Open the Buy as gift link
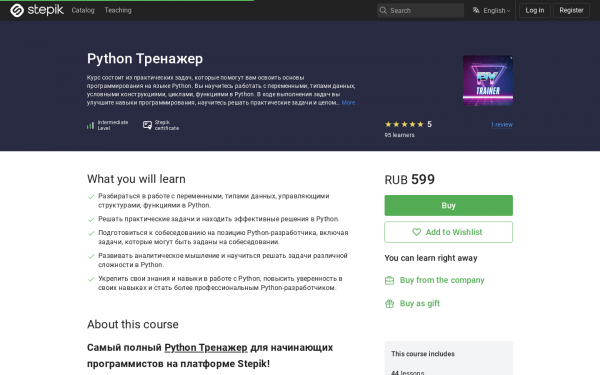The height and width of the screenshot is (375, 600). point(420,303)
